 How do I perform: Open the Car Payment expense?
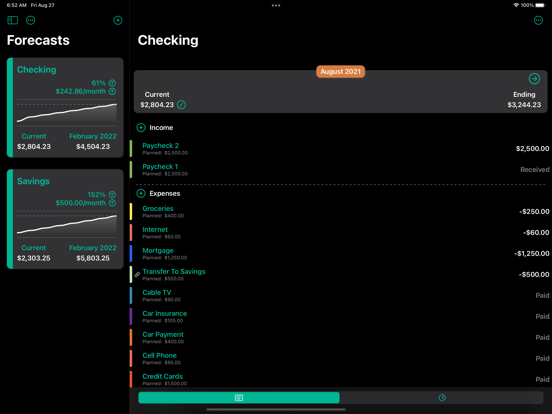point(340,337)
